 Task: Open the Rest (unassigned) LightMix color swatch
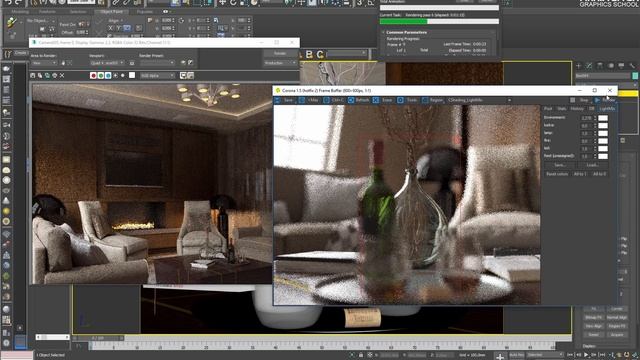click(x=603, y=156)
